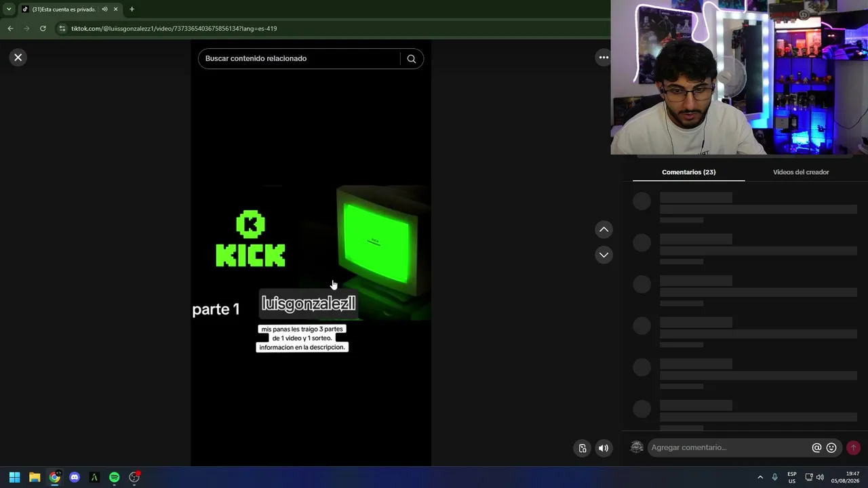The width and height of the screenshot is (868, 488).
Task: Switch to Comentarios (23) tab
Action: pos(688,172)
